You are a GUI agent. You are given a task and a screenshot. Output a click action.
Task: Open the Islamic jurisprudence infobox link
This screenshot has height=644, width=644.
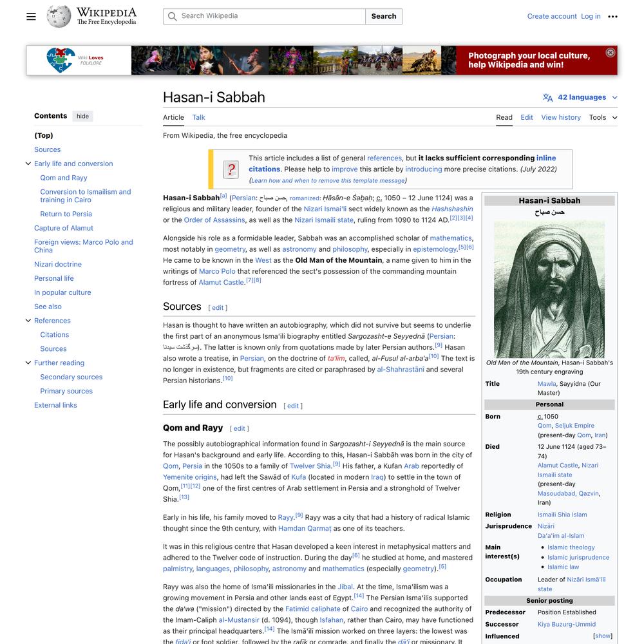[x=578, y=557]
